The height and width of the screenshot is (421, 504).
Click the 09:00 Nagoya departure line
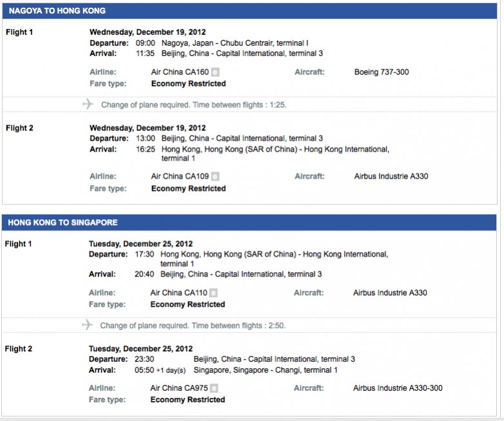pyautogui.click(x=199, y=43)
